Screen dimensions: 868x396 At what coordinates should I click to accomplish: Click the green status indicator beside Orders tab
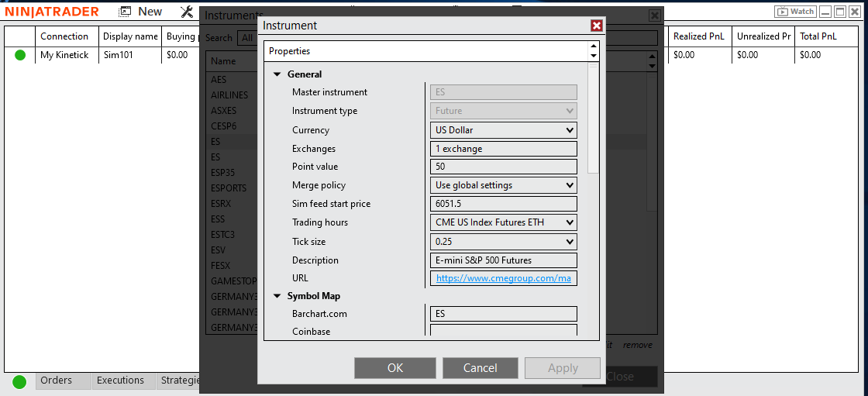(x=19, y=381)
